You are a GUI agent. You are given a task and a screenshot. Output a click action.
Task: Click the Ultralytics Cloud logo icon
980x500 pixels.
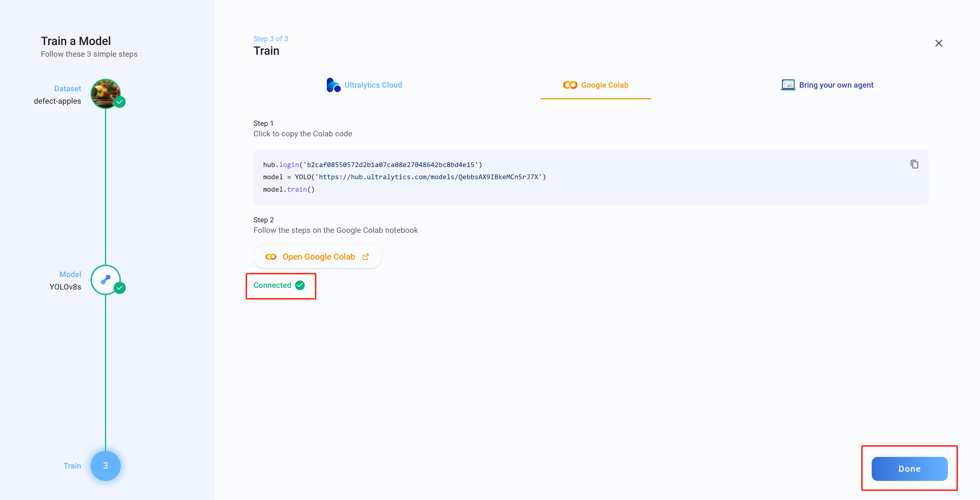click(333, 85)
